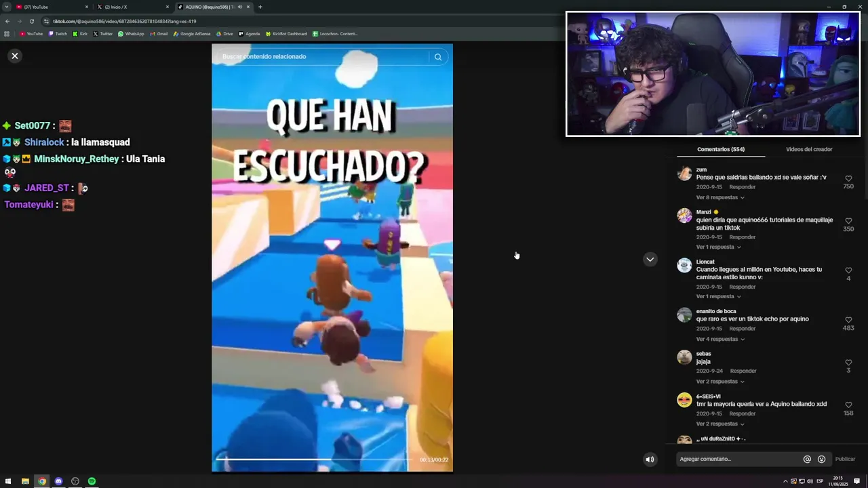The image size is (868, 488).
Task: Open the YouTube bookmark
Action: [31, 34]
